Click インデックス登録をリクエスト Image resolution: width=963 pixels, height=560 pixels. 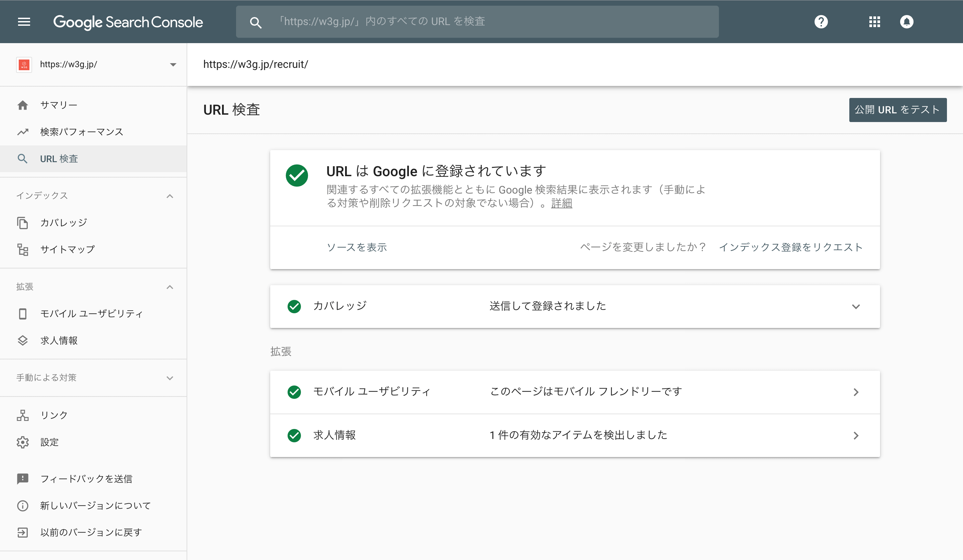pyautogui.click(x=791, y=247)
